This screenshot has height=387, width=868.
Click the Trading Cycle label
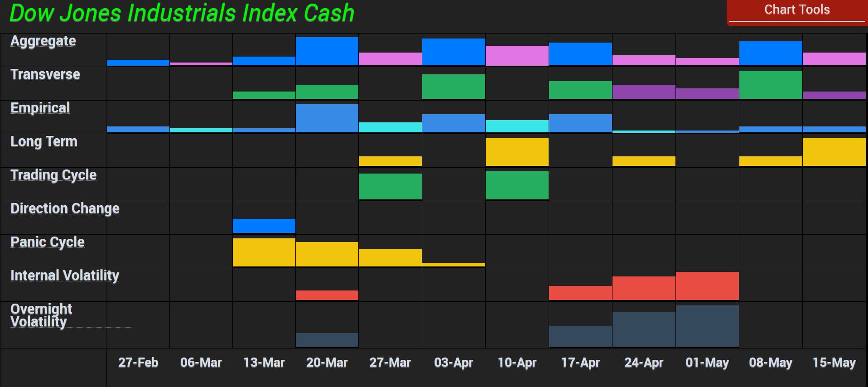[53, 175]
